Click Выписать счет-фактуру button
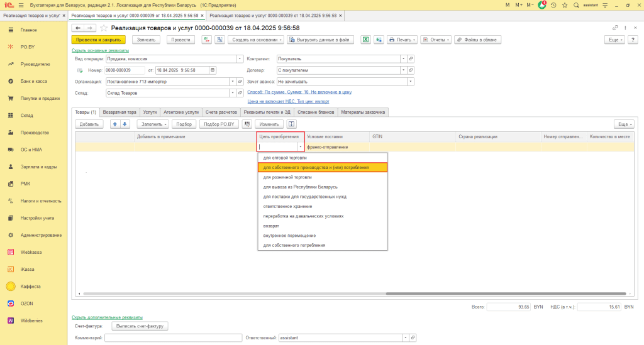The width and height of the screenshot is (644, 345). coord(140,326)
